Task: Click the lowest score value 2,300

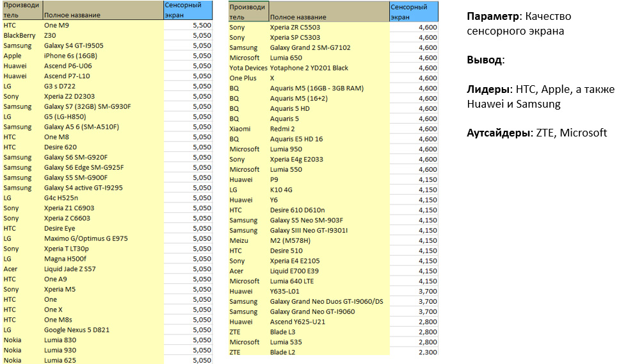Action: tap(428, 352)
